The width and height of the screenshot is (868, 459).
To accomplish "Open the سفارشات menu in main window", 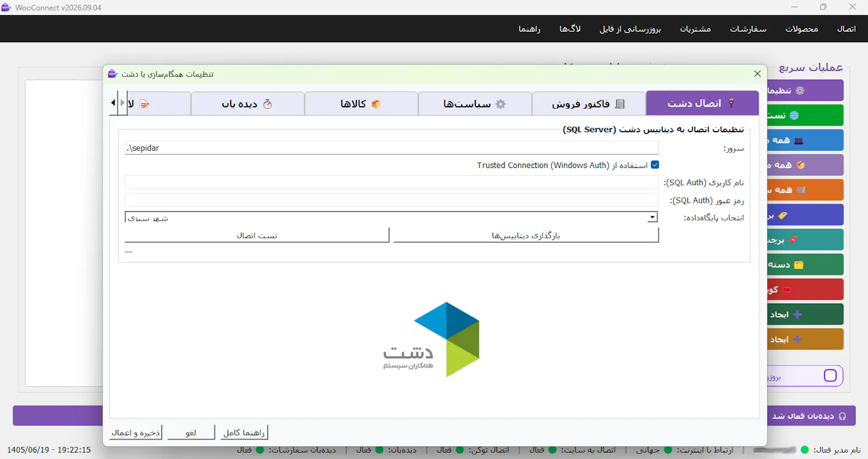I will [748, 29].
